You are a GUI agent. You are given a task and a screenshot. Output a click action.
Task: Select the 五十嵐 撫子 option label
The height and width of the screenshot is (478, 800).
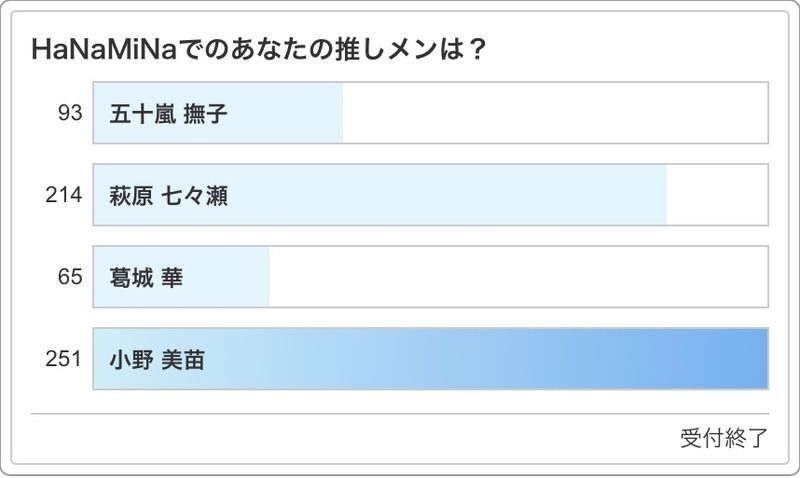[168, 113]
